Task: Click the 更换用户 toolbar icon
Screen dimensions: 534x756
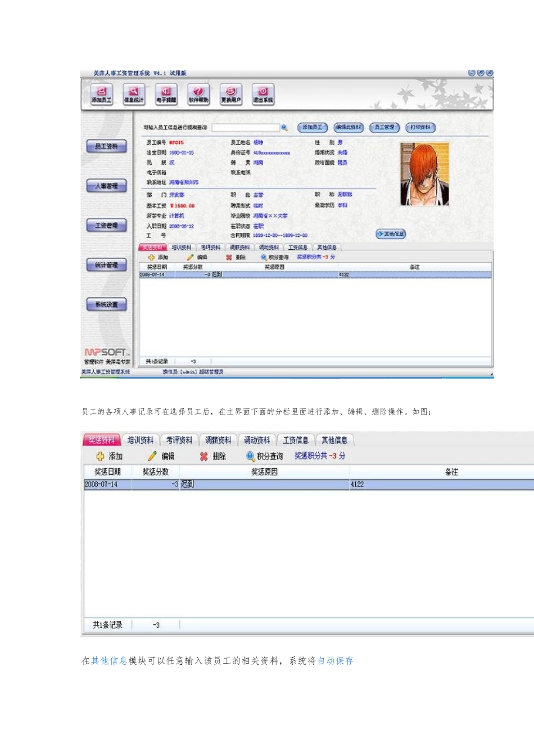Action: click(x=230, y=93)
